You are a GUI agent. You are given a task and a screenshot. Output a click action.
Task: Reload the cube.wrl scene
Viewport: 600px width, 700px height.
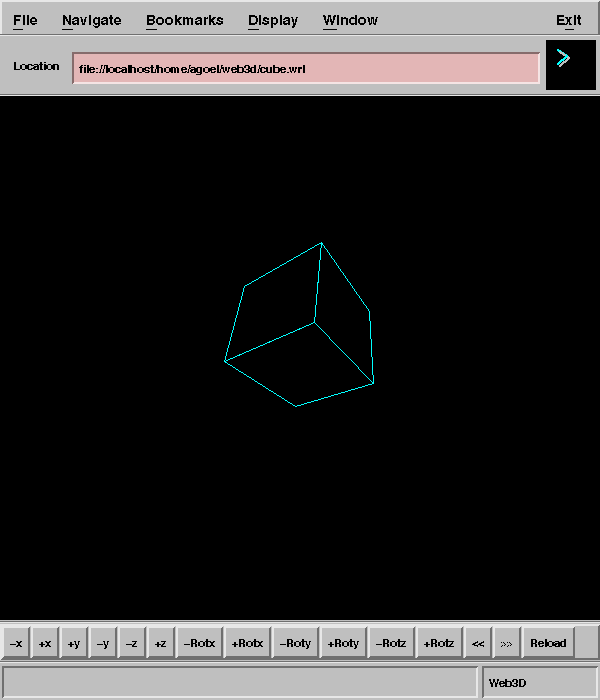(548, 643)
